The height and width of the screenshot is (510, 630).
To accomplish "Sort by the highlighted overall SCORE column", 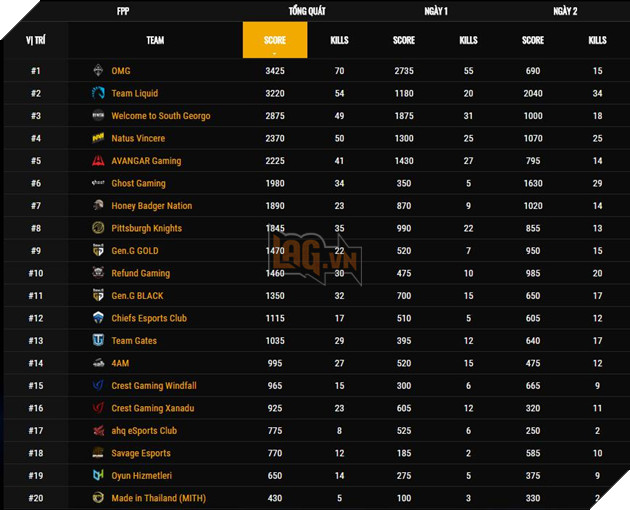I will click(x=275, y=40).
